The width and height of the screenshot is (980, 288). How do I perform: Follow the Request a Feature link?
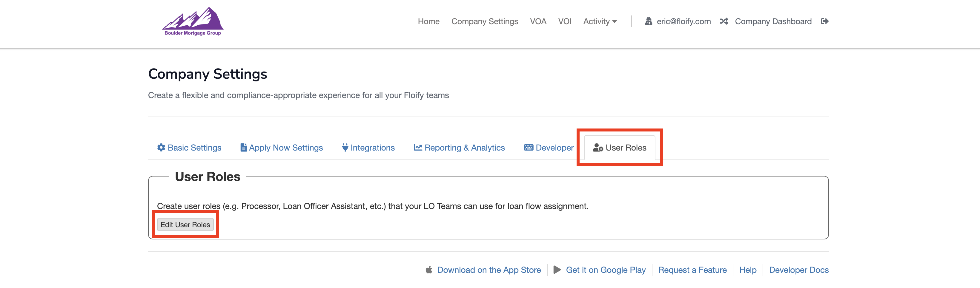click(x=692, y=270)
